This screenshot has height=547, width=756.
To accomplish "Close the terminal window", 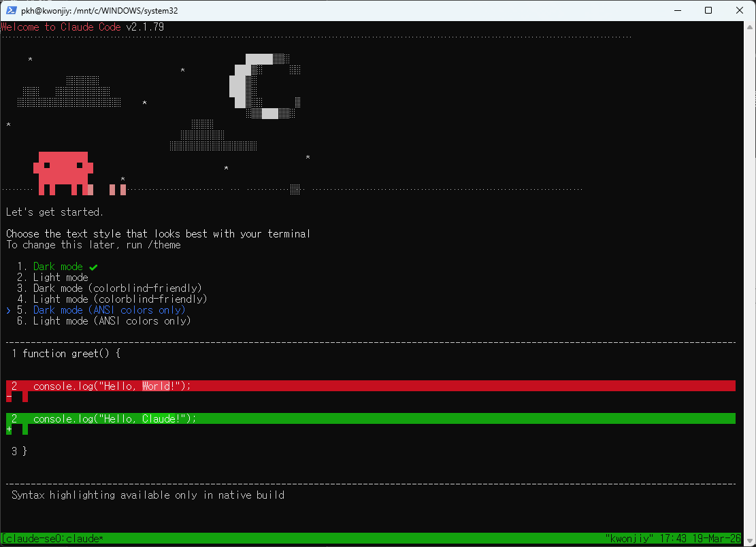I will point(740,10).
